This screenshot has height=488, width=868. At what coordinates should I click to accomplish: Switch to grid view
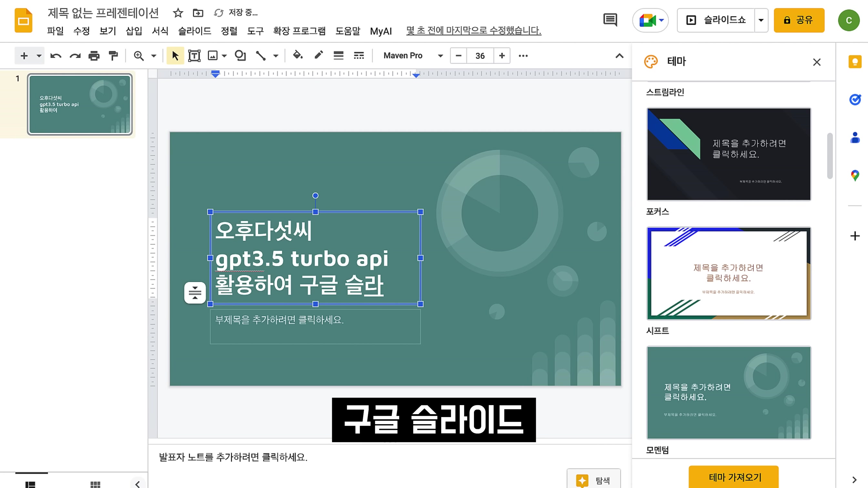click(x=95, y=484)
